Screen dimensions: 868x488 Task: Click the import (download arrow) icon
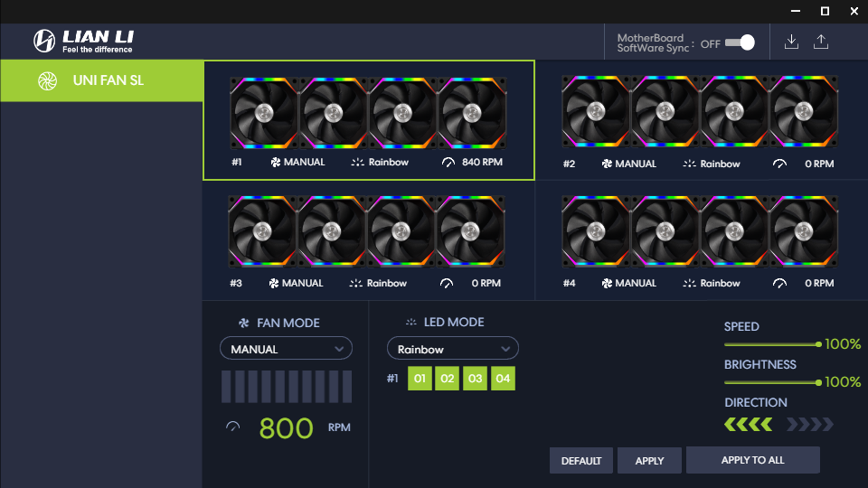[x=792, y=42]
